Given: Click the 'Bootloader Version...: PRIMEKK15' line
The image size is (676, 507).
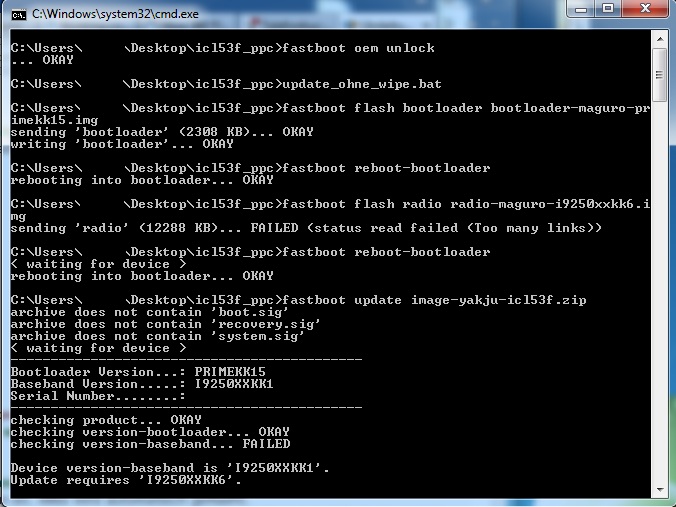Looking at the screenshot, I should click(138, 372).
